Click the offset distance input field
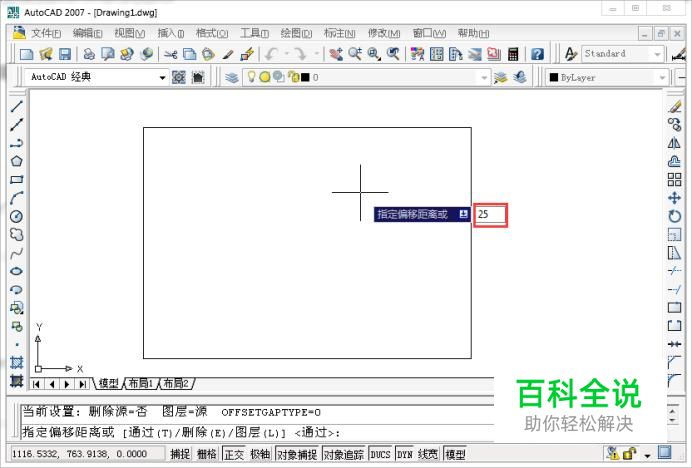692x468 pixels. 490,215
